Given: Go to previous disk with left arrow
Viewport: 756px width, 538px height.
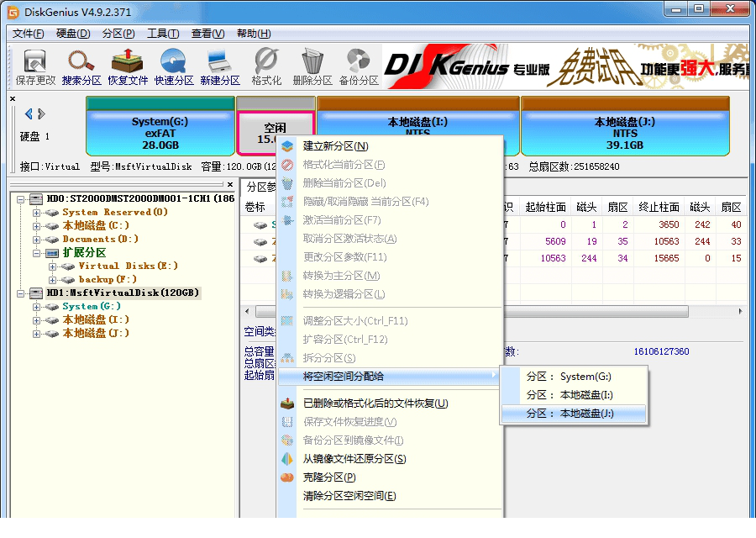Looking at the screenshot, I should 29,113.
